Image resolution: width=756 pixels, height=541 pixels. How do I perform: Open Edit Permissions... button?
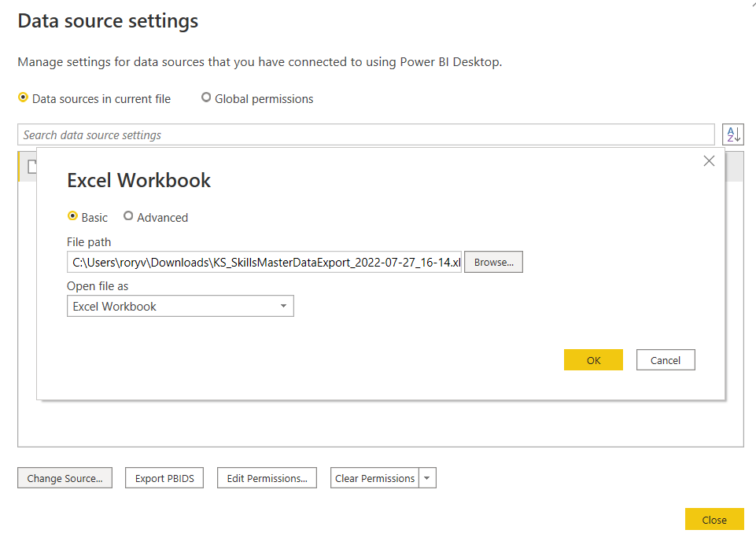click(x=267, y=478)
